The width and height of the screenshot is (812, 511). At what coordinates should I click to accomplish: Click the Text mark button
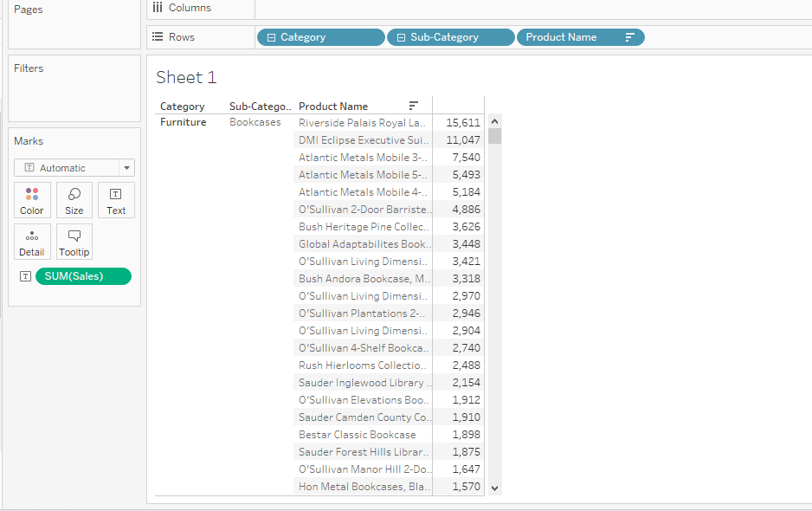pos(116,200)
